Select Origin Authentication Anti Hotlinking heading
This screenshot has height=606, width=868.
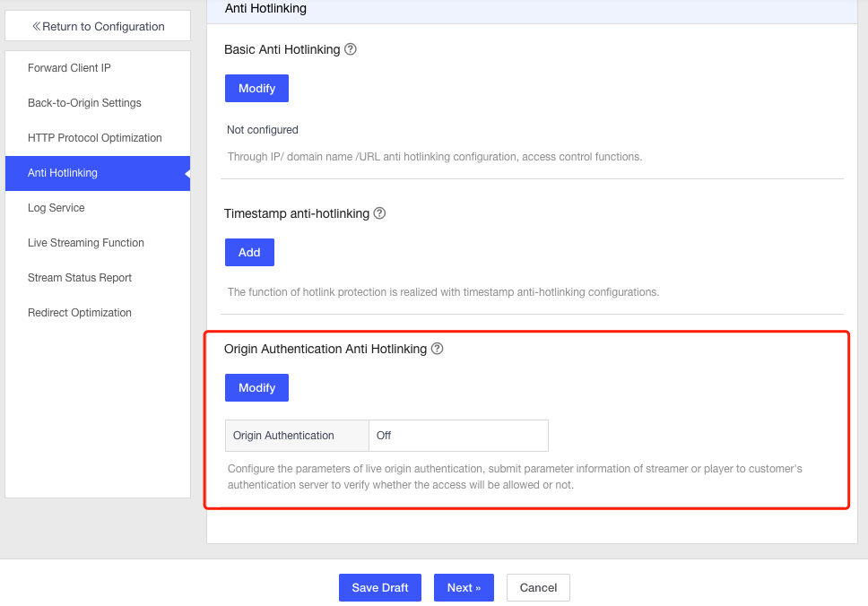[325, 350]
